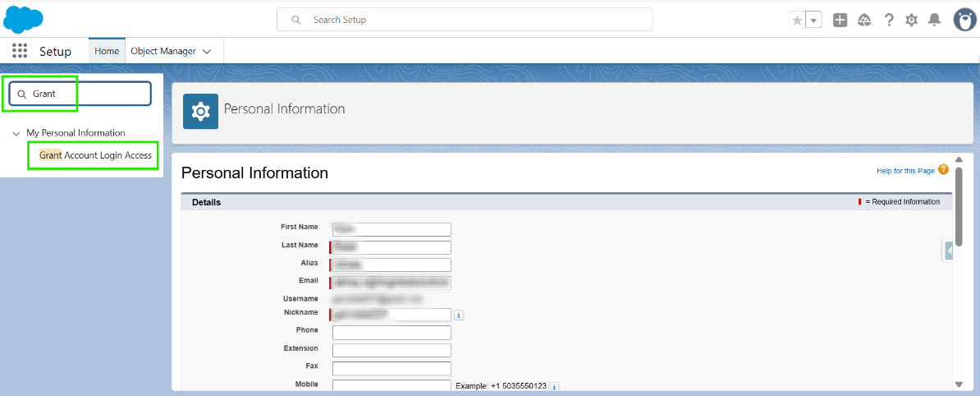The height and width of the screenshot is (396, 980).
Task: Click the orange help question icon
Action: pyautogui.click(x=943, y=169)
